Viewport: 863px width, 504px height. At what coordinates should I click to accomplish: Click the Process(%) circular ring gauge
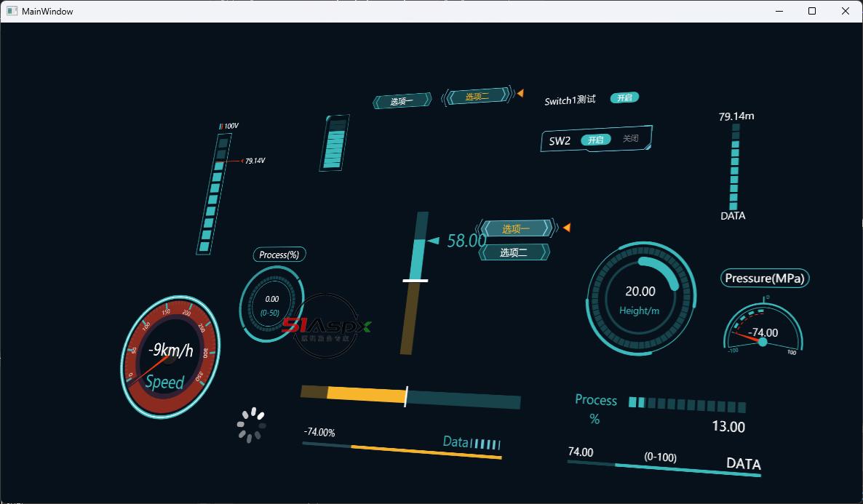point(271,305)
